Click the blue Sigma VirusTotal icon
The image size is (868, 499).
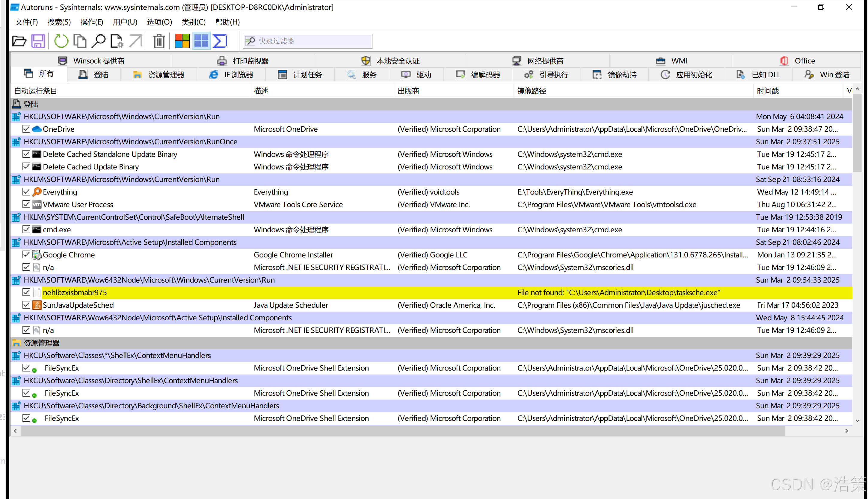pos(220,41)
